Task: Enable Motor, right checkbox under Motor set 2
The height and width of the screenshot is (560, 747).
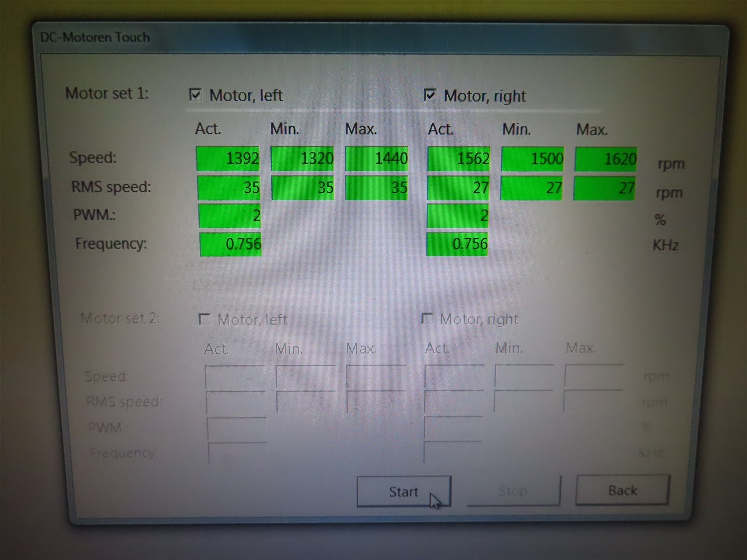Action: [x=427, y=319]
